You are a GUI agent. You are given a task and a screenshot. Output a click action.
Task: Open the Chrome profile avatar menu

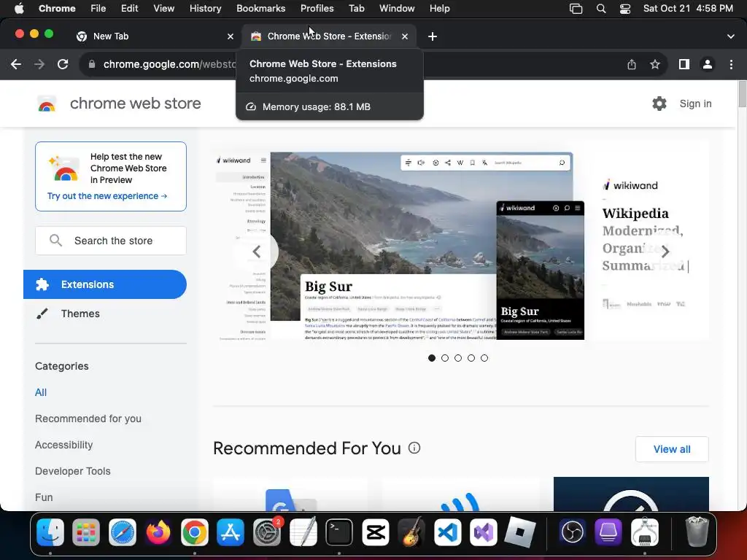[708, 64]
